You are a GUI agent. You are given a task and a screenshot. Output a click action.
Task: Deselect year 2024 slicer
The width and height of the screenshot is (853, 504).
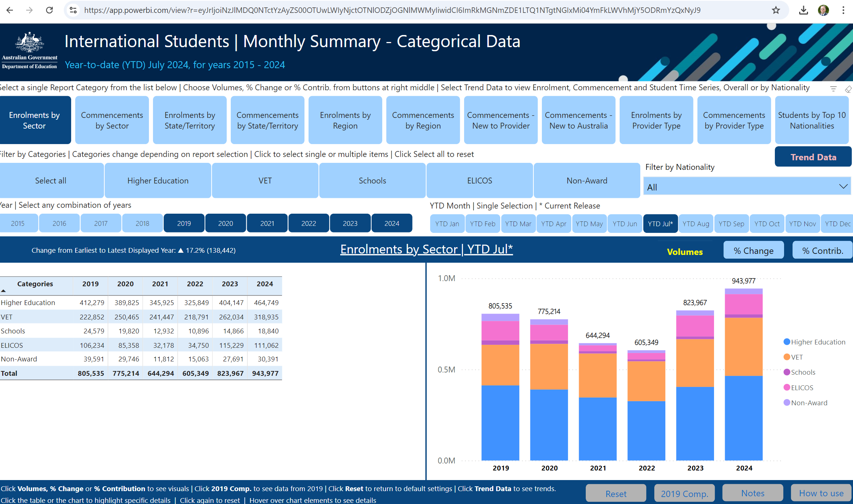392,223
